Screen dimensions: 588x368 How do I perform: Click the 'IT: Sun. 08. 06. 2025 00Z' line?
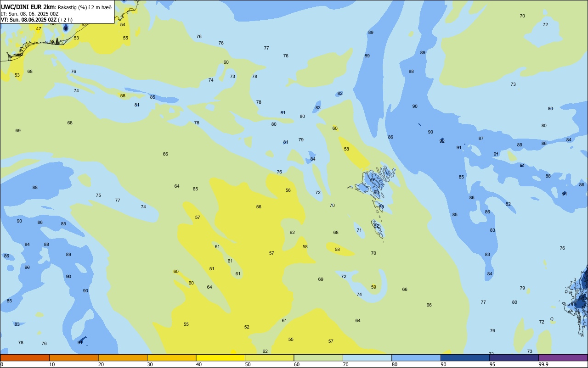coord(29,14)
